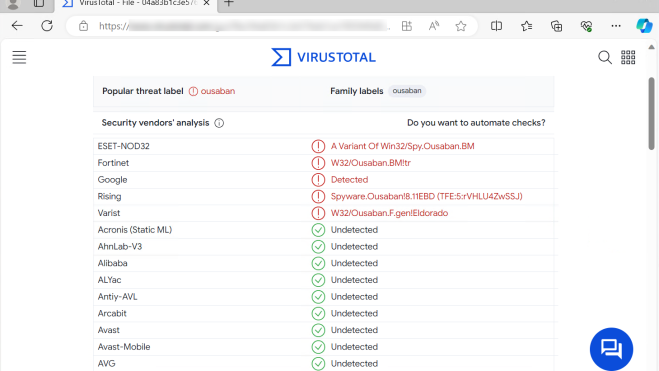659x371 pixels.
Task: Open a new browser tab with plus
Action: [x=229, y=3]
